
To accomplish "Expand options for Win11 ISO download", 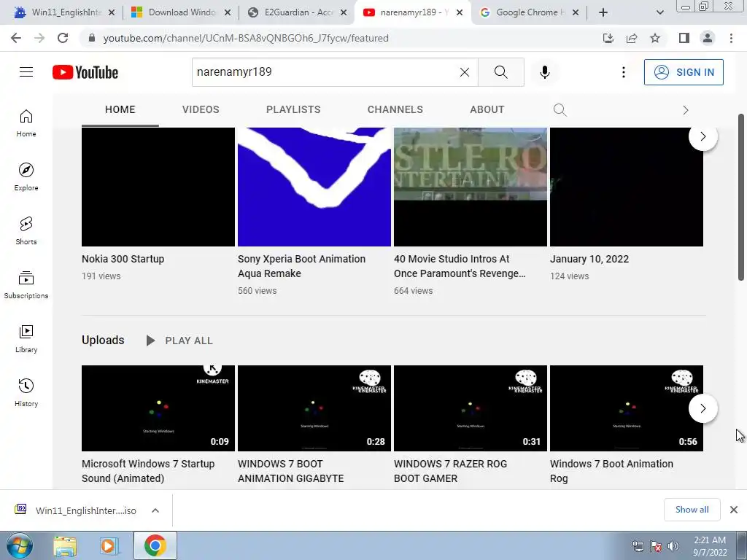I will 155,510.
